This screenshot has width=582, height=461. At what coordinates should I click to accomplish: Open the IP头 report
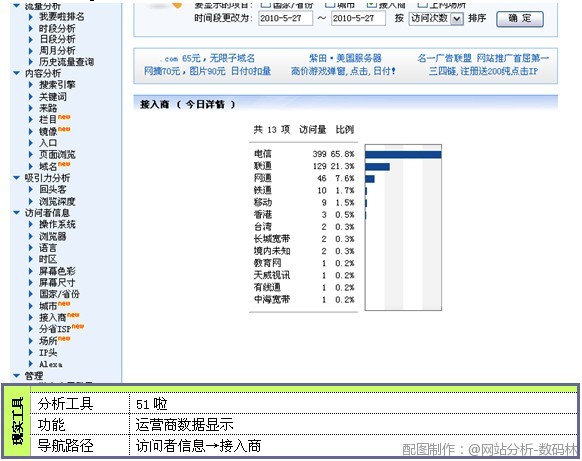click(48, 352)
